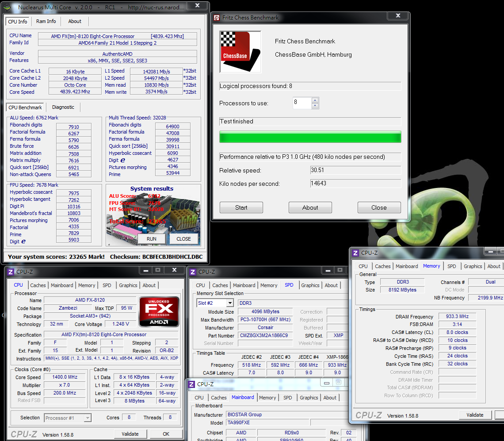Open Graphics tab in CPU-Z Mainboard window
504x441 pixels.
309,398
